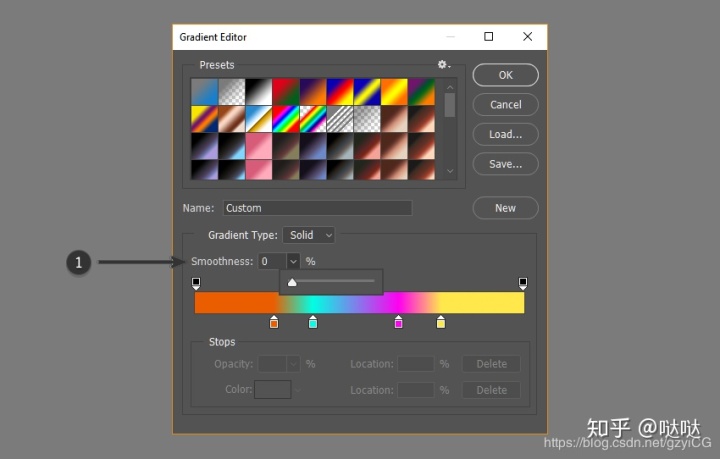
Task: Cancel the Gradient Editor dialog
Action: 505,105
